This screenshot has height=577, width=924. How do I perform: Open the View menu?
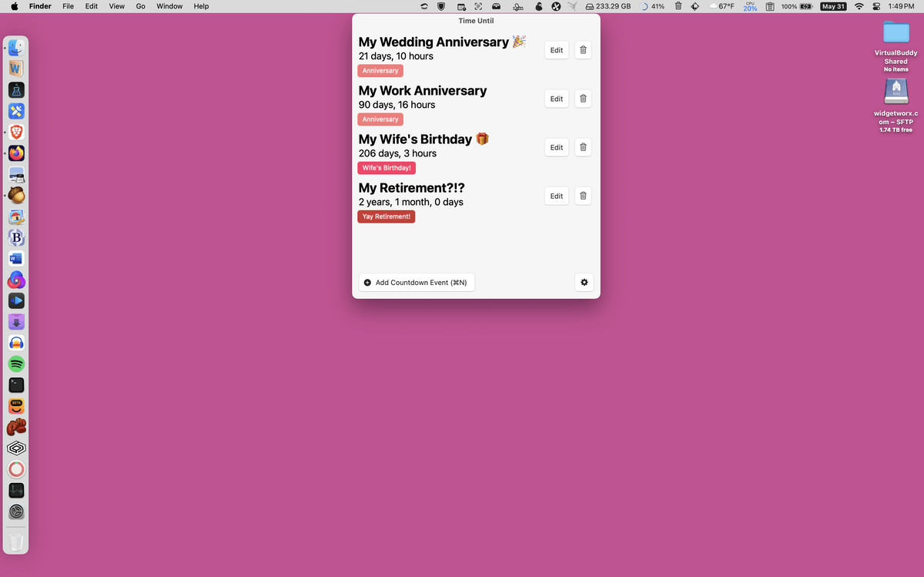(x=116, y=6)
